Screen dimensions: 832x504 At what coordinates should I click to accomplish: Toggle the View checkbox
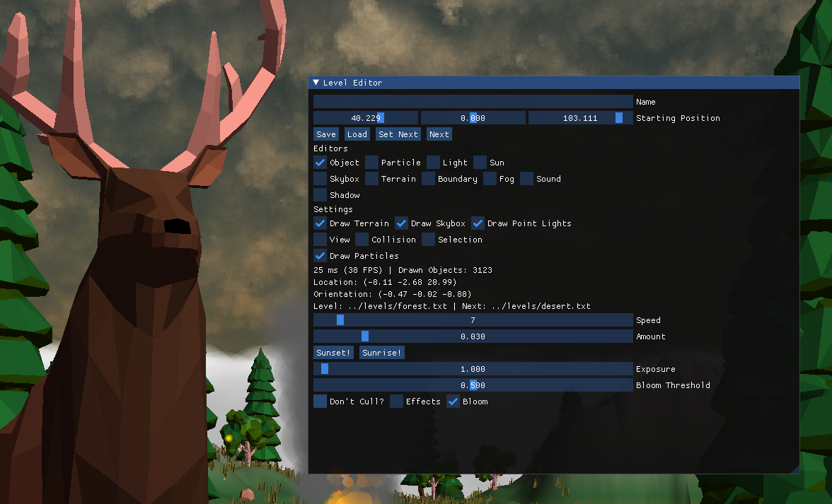coord(320,240)
